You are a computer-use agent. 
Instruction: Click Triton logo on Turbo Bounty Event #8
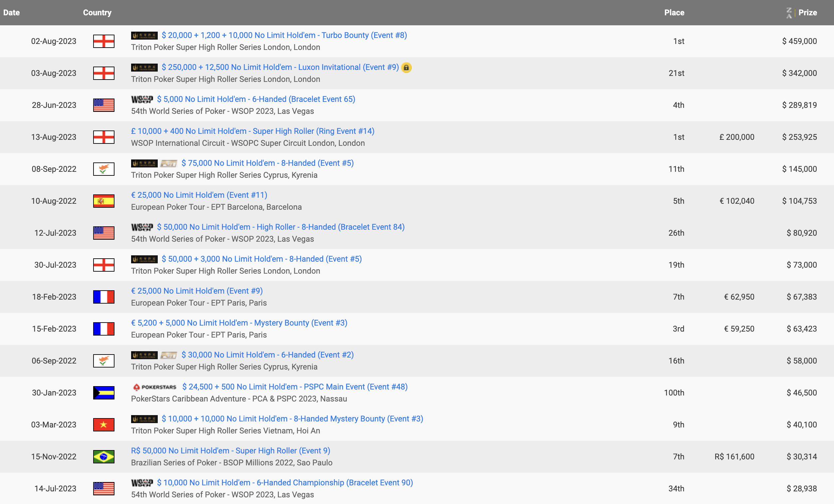pos(144,36)
